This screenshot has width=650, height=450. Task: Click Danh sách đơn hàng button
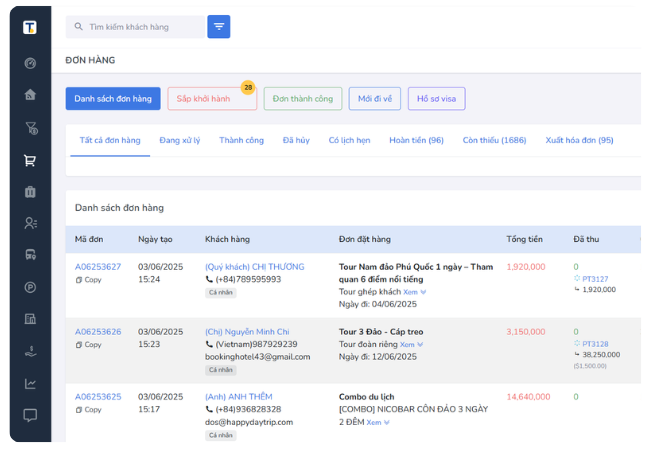pyautogui.click(x=113, y=99)
